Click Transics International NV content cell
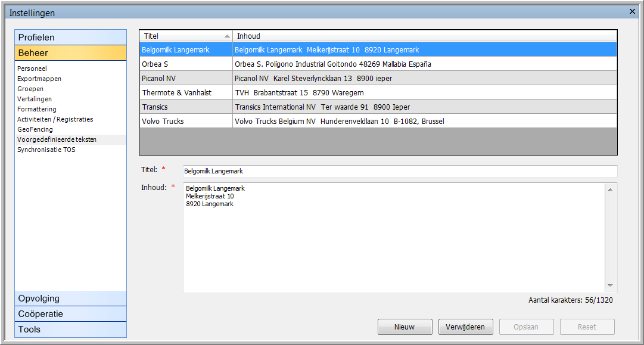This screenshot has width=644, height=345. coord(425,107)
